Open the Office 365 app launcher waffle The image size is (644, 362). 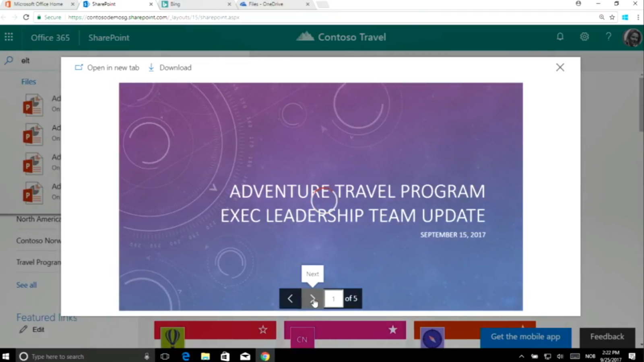coord(9,37)
